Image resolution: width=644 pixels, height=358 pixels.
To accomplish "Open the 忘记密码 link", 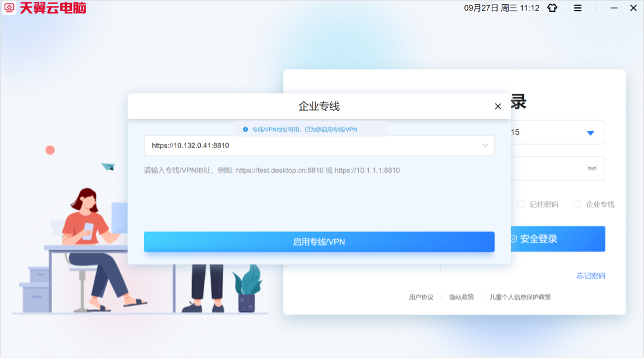I will pyautogui.click(x=591, y=275).
